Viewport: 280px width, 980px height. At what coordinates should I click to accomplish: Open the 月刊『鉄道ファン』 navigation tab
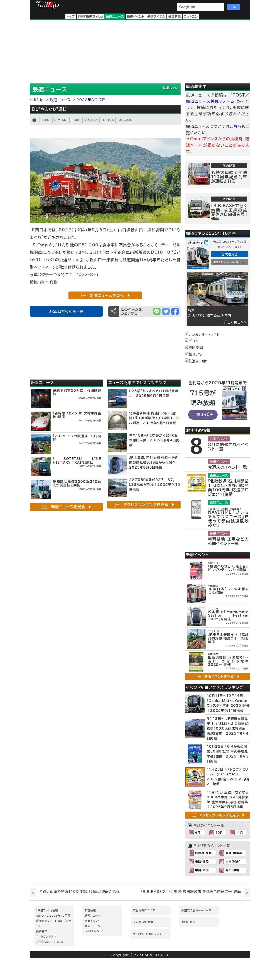(90, 16)
